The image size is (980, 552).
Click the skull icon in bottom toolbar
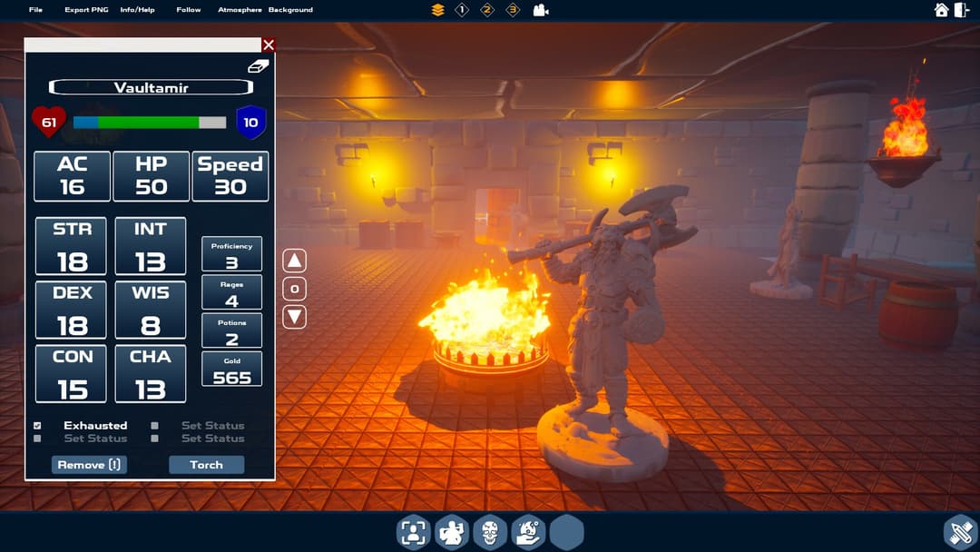click(489, 533)
